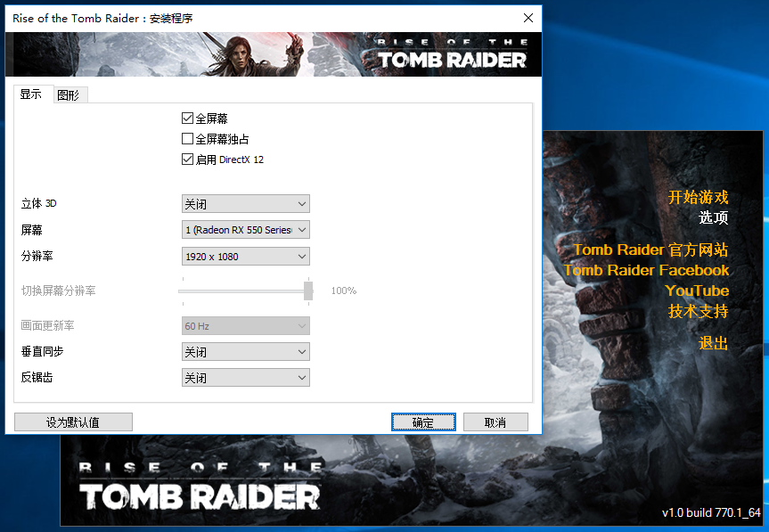The image size is (769, 532).
Task: Open Tomb Raider Facebook link in launcher
Action: (x=646, y=270)
